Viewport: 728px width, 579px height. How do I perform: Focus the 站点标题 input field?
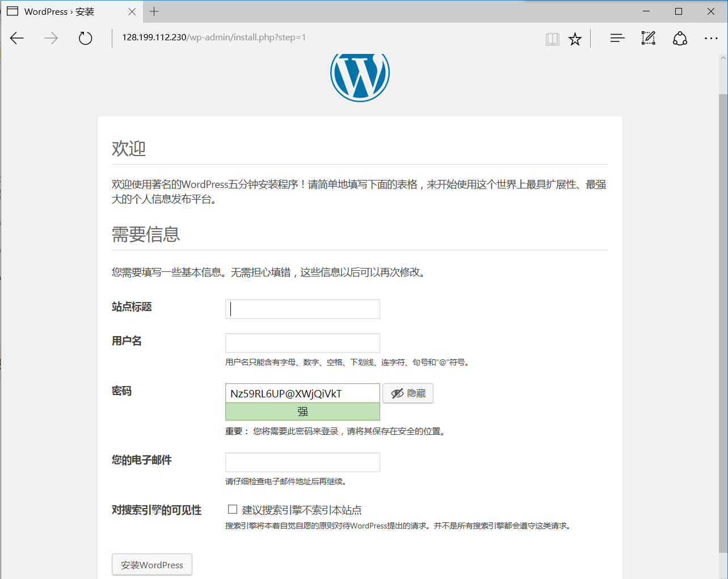(x=302, y=309)
